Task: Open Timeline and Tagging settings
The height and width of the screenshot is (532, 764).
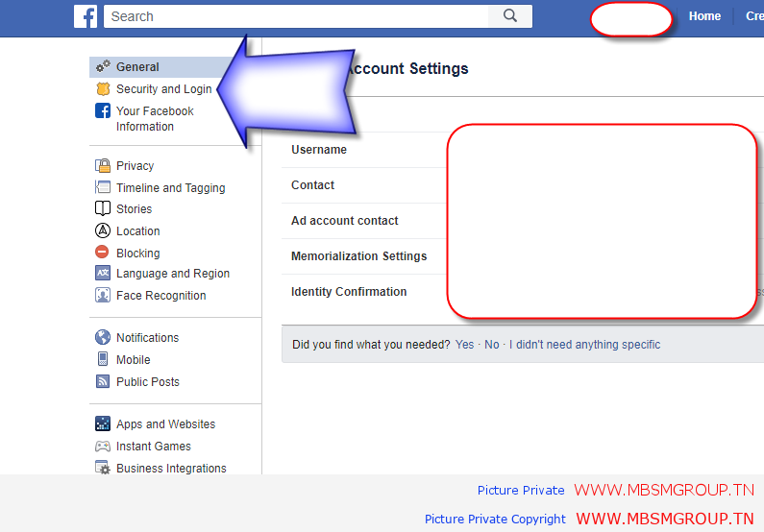Action: pos(170,188)
